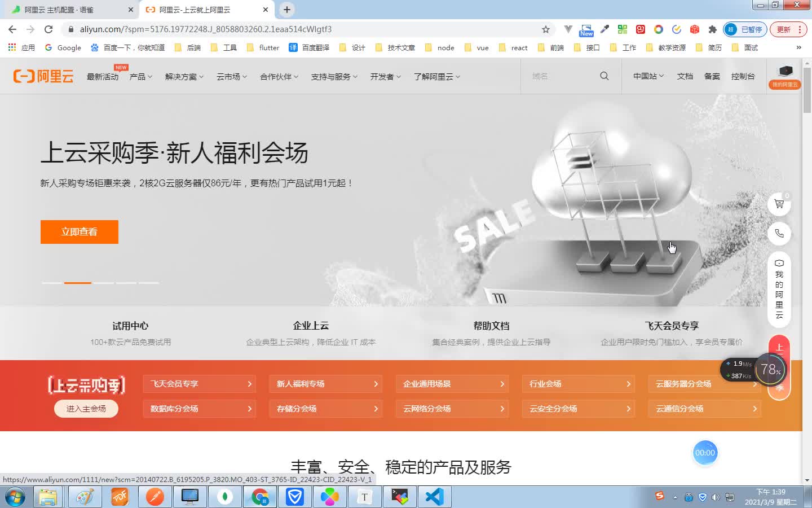Open Chrome three-dot menu beside 更新

800,29
